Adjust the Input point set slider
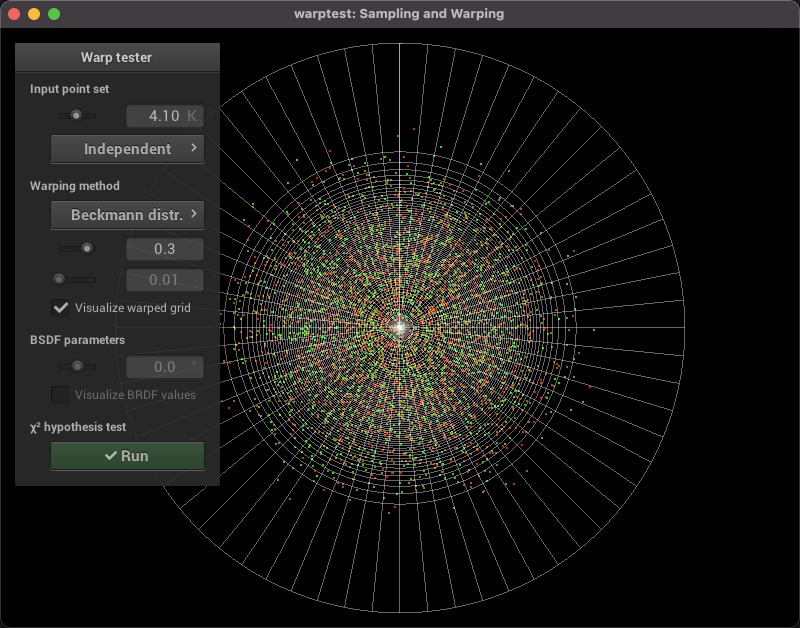The image size is (800, 628). point(76,116)
